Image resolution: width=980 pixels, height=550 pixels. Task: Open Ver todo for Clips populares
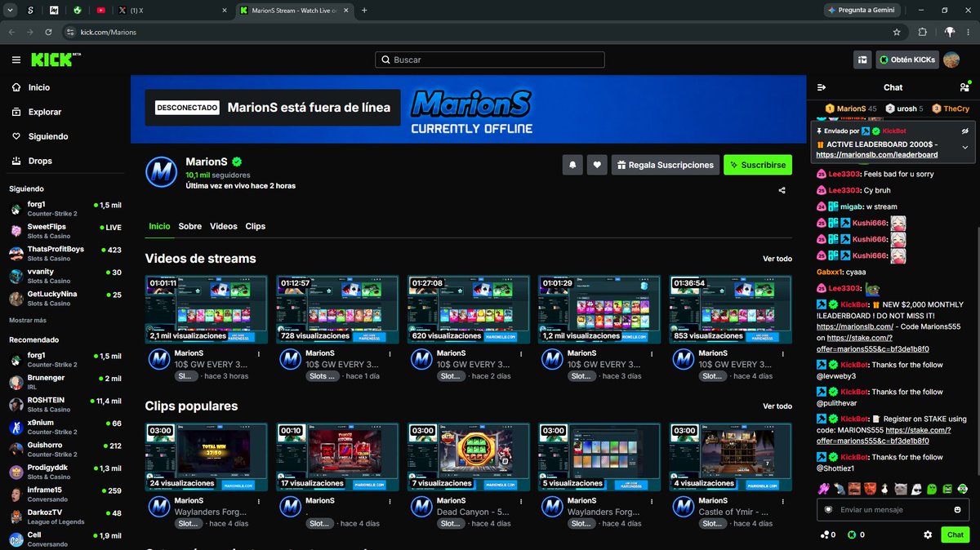click(x=777, y=406)
